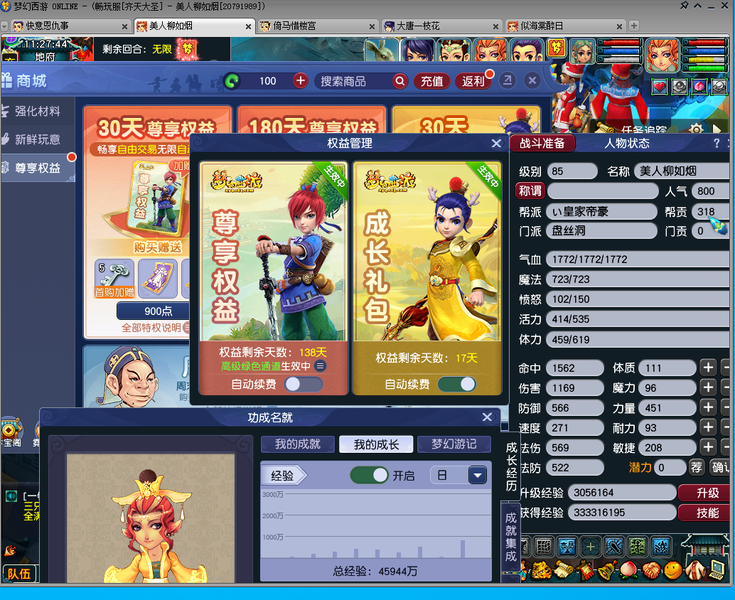Click the 首购加赠 gift item
735x600 pixels.
[x=114, y=279]
